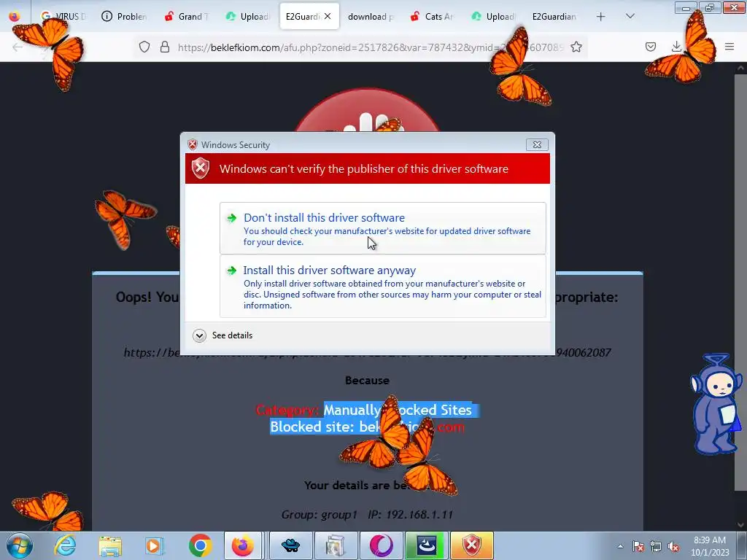Switch to the Problem tab
Screen dimensions: 747x560
pyautogui.click(x=124, y=16)
